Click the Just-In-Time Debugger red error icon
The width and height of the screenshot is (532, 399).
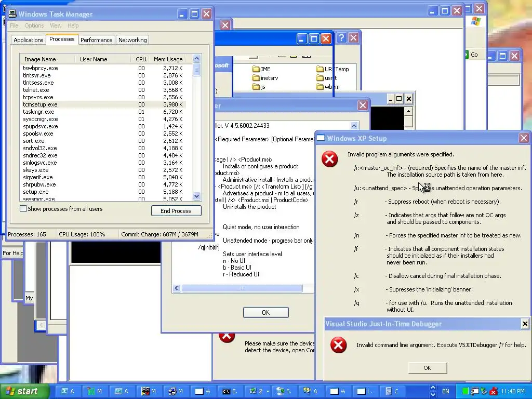[339, 345]
